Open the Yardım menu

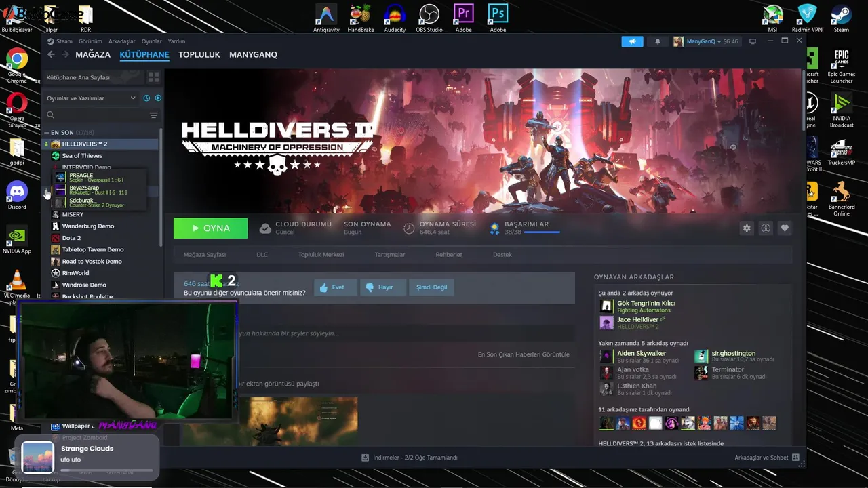pos(176,41)
